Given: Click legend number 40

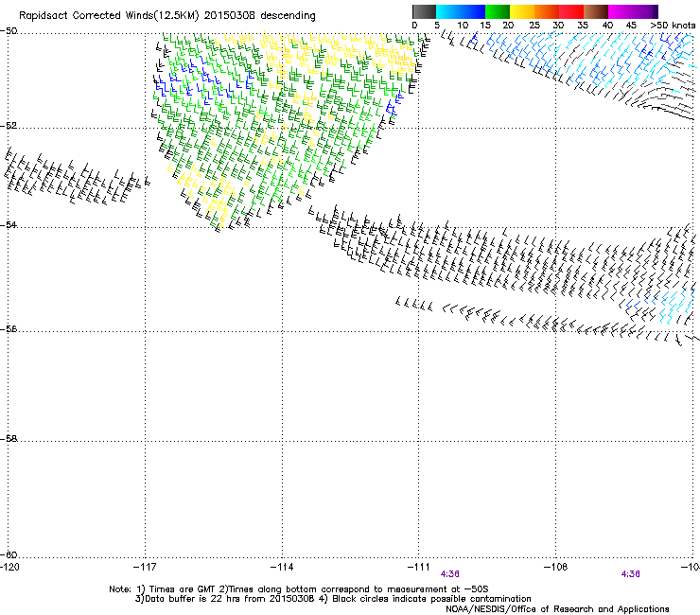Looking at the screenshot, I should coord(607,26).
